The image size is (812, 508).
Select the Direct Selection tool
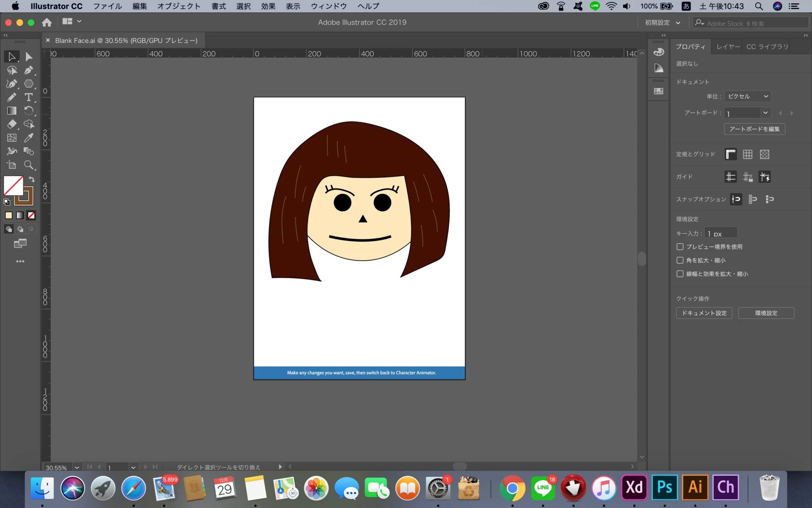(29, 57)
